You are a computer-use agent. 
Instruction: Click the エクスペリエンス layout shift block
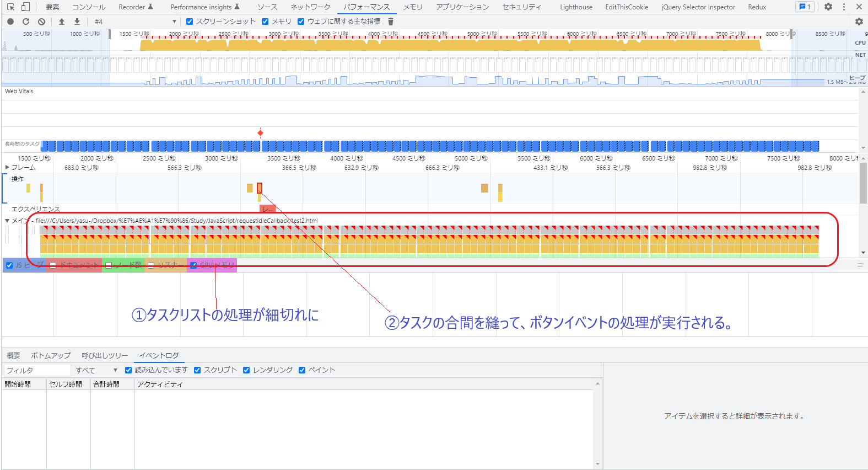(267, 209)
